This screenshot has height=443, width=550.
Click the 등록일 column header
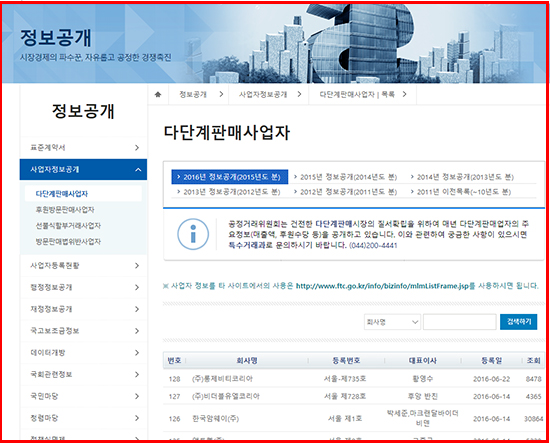(491, 361)
